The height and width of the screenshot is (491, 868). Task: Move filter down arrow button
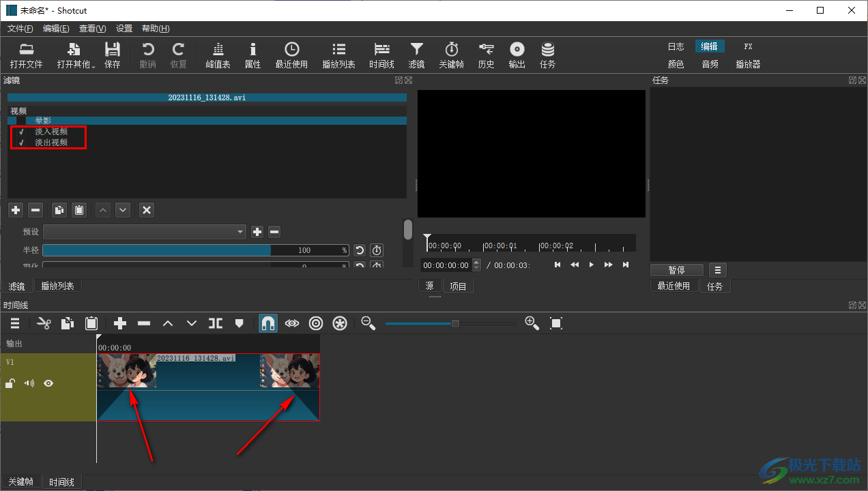click(x=123, y=210)
